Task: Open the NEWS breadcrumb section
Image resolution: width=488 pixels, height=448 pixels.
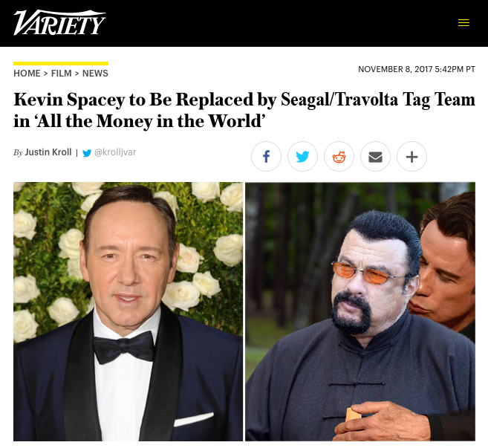Action: 95,74
